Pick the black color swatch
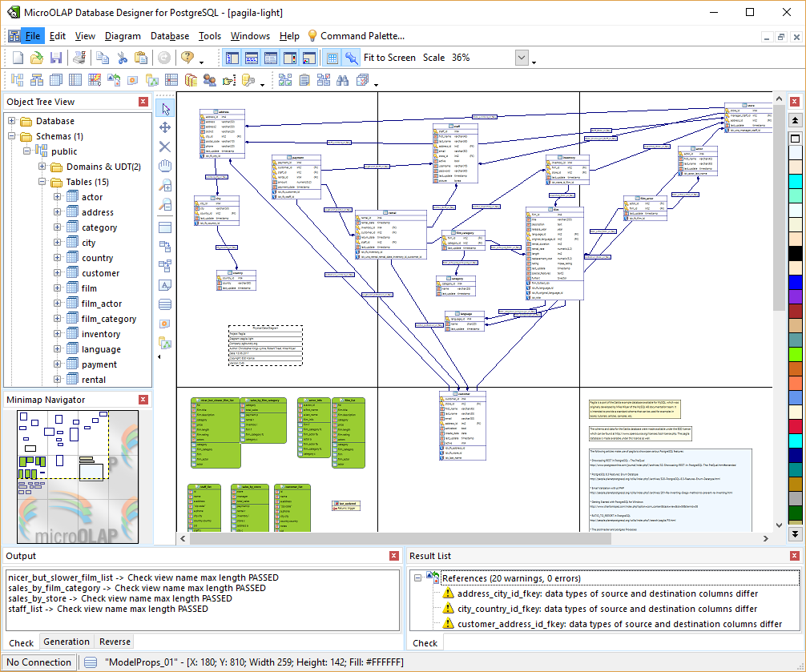 796,254
